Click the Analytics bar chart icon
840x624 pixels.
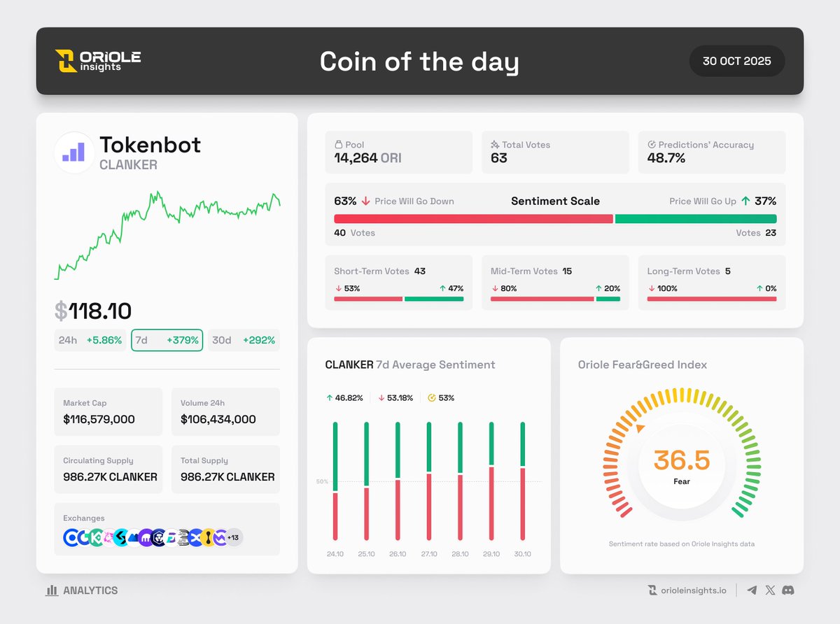(x=52, y=590)
